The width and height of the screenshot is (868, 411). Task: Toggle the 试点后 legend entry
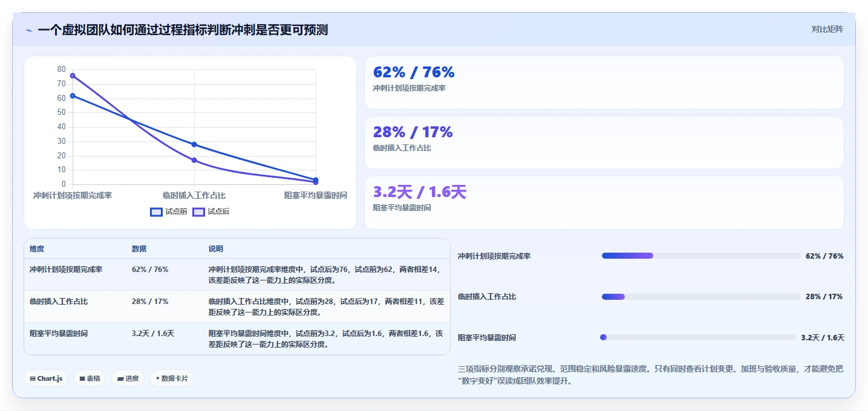[x=211, y=212]
